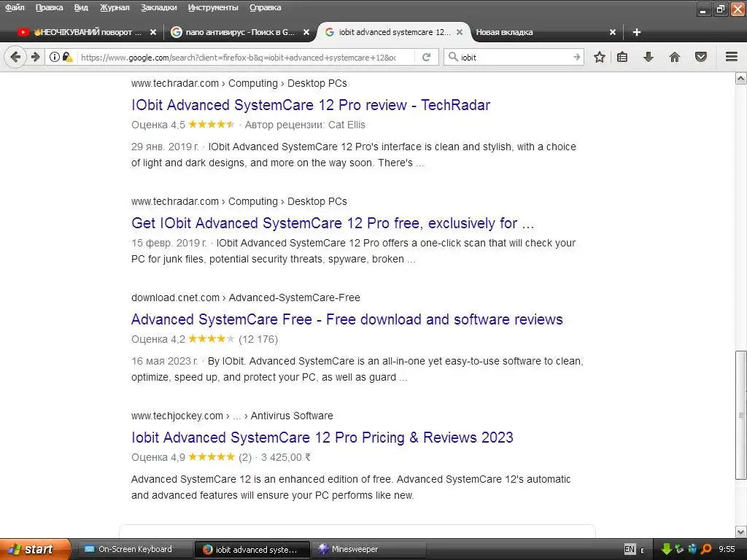The height and width of the screenshot is (560, 747).
Task: Go forward with the forward arrow
Action: tap(36, 57)
